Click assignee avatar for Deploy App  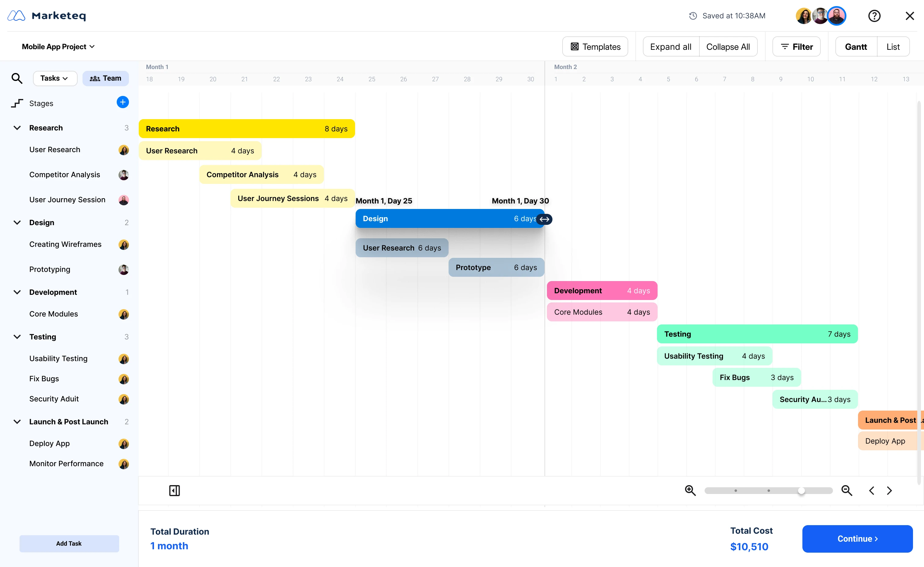click(x=124, y=444)
